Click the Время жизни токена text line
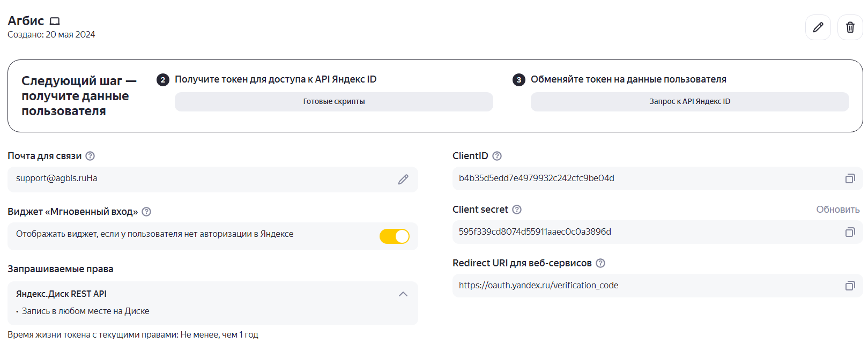This screenshot has width=868, height=351. pos(133,335)
